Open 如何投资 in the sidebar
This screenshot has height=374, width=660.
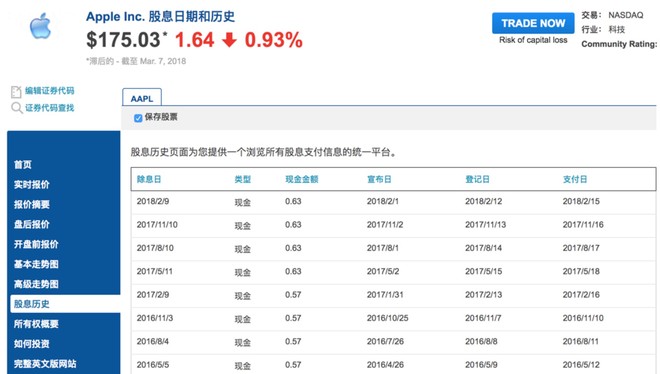pyautogui.click(x=32, y=344)
